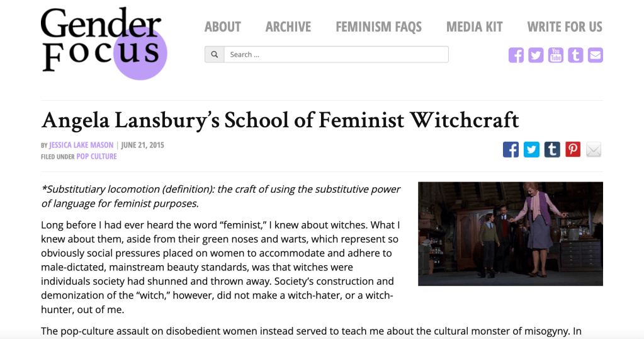Open the Archive menu item

(288, 27)
